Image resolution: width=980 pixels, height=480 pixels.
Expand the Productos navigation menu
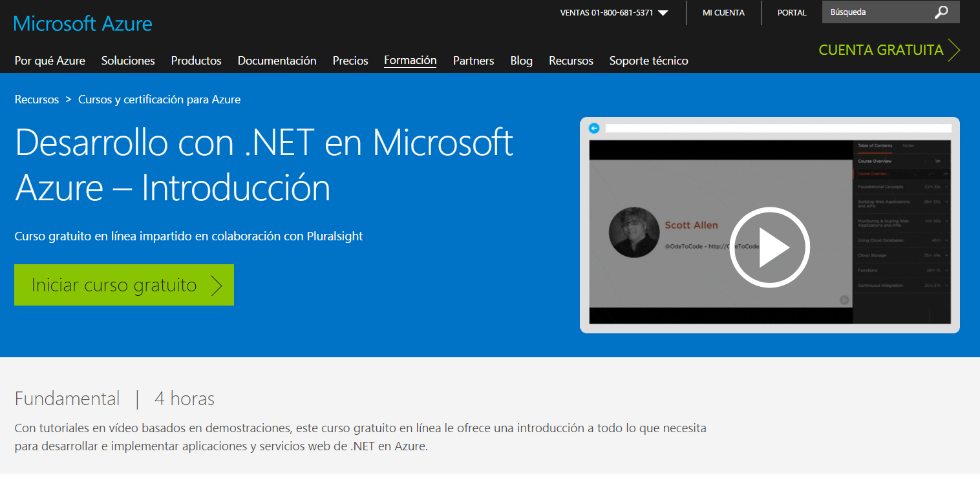[196, 61]
